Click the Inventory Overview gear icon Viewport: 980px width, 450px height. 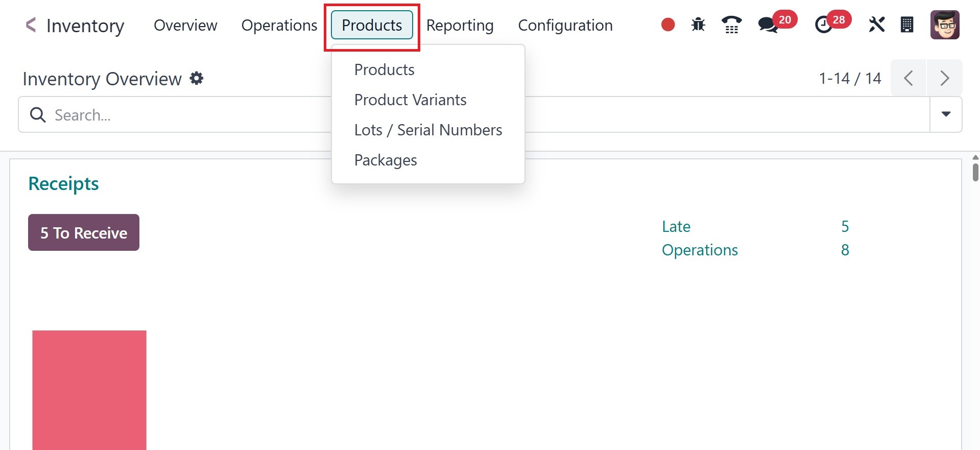[197, 78]
